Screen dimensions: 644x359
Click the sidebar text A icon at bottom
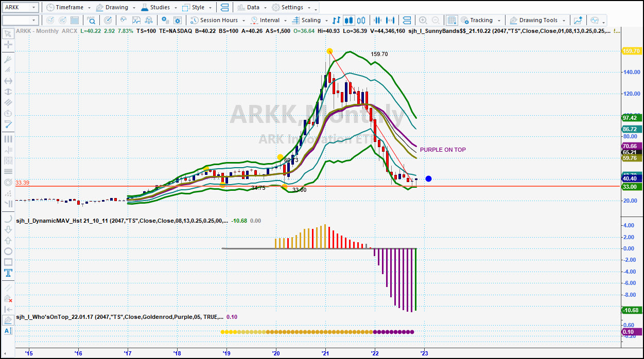coord(8,331)
